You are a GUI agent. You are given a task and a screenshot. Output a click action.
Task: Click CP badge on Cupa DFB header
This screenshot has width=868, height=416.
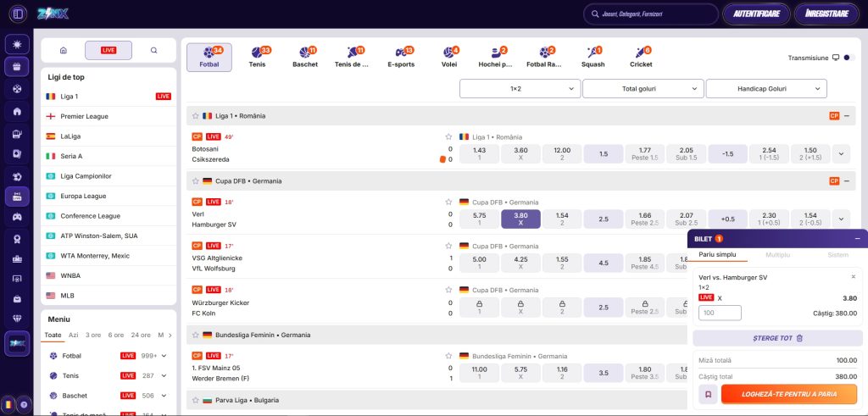point(834,181)
